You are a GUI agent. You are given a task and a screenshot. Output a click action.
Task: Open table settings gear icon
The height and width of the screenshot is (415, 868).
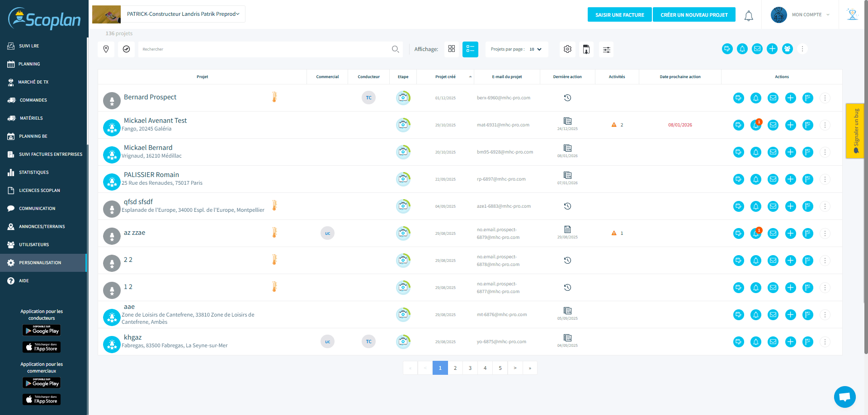tap(567, 49)
